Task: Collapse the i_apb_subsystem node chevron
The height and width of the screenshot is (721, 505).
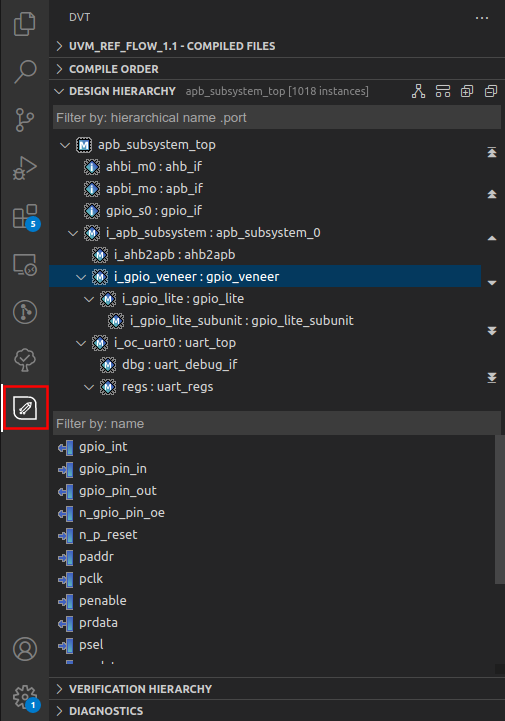Action: coord(73,233)
